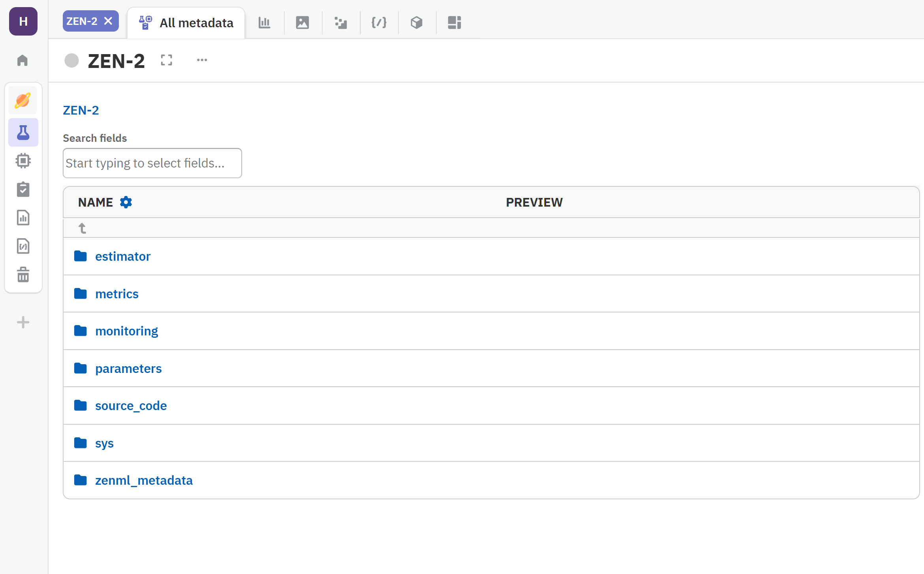This screenshot has width=924, height=574.
Task: Toggle fullscreen view for ZEN-2
Action: pyautogui.click(x=167, y=60)
